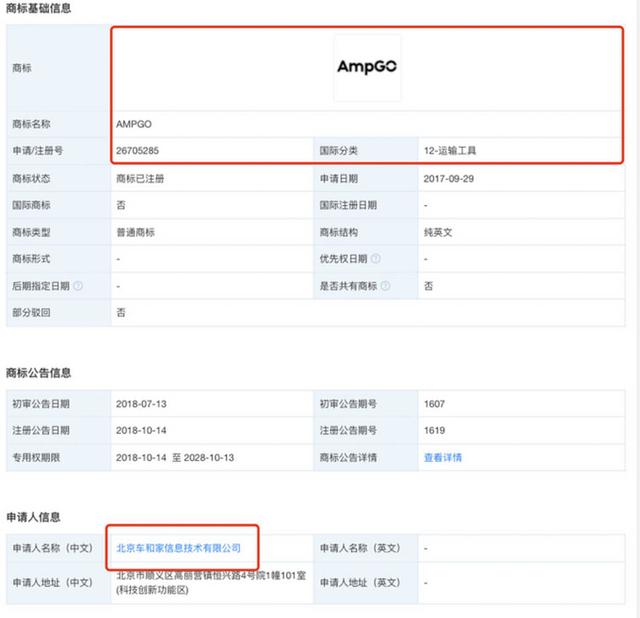Select international class value 12-运输工具
This screenshot has width=640, height=618.
click(x=450, y=150)
